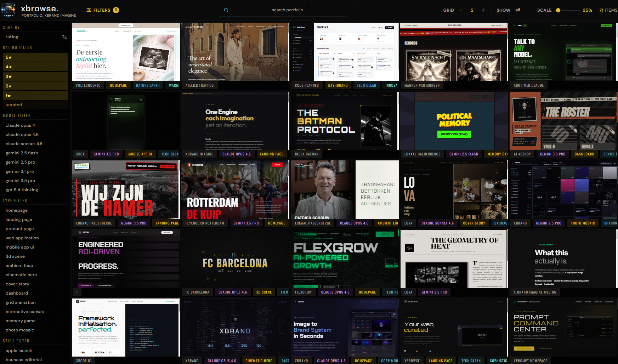Click the NATURE EARTH tag

(148, 85)
